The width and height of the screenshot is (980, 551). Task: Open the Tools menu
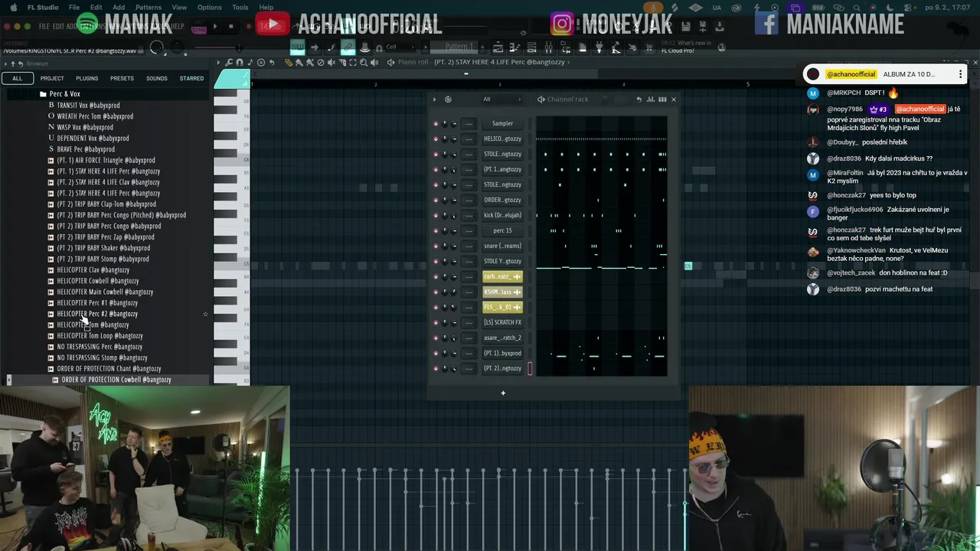coord(240,7)
